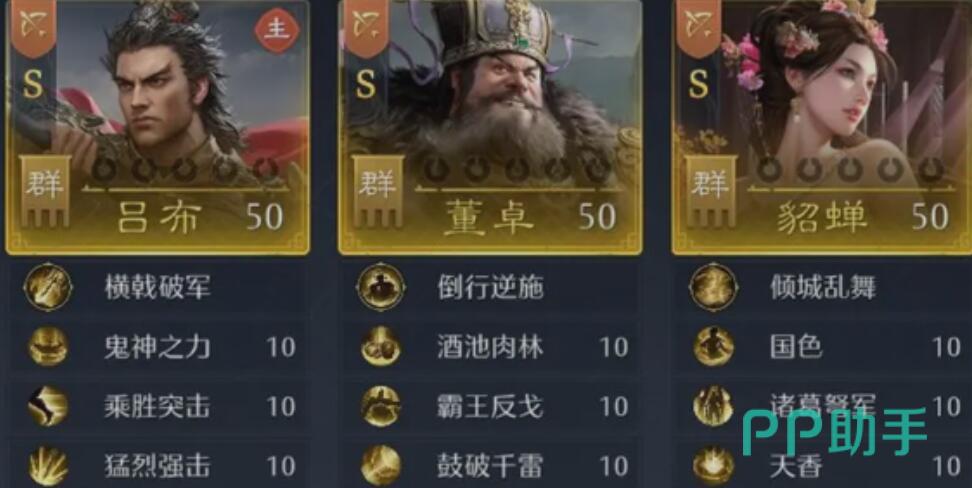Open the 霸王反戈 skill icon

(x=381, y=406)
